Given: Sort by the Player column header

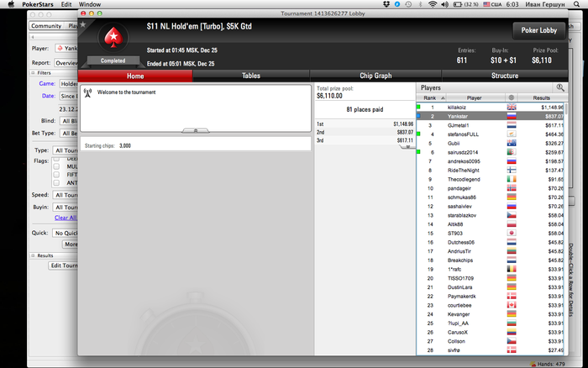Looking at the screenshot, I should [475, 97].
